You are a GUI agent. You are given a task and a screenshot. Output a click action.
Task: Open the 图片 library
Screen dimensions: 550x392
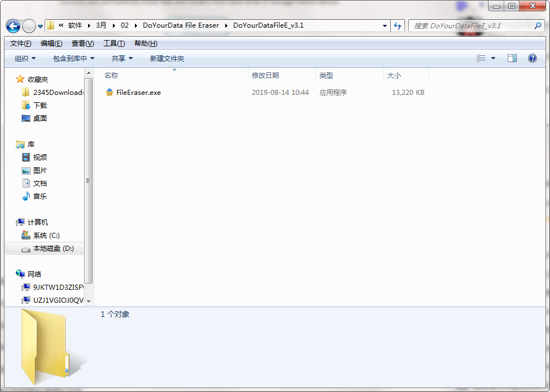40,171
